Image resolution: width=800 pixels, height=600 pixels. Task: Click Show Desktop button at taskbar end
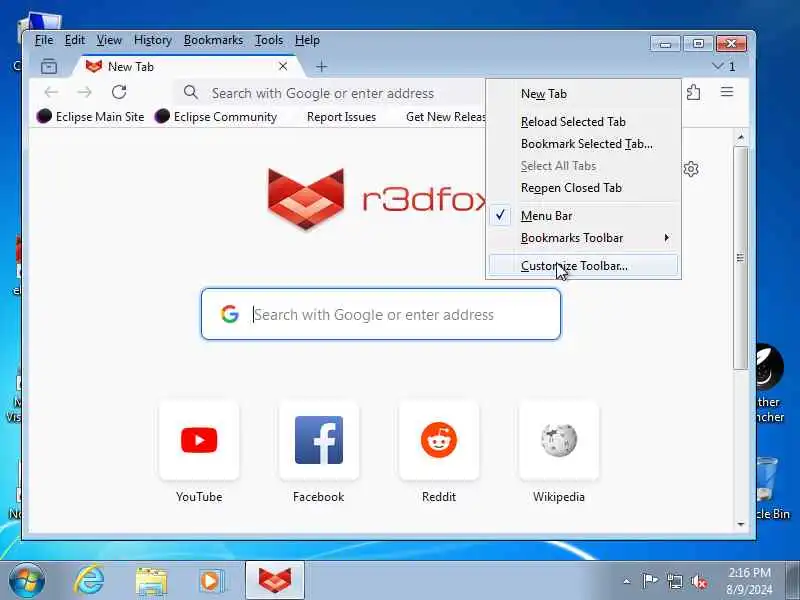click(x=792, y=581)
